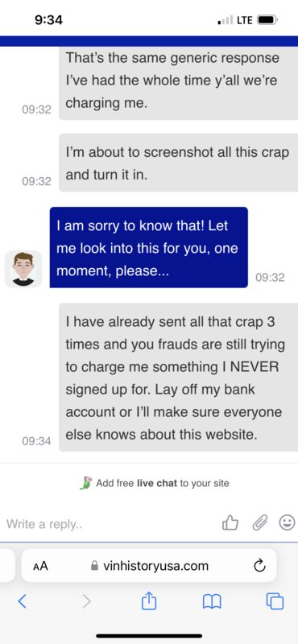Show open tabs overview icon
Viewport: 298px width, 644px height.
(x=275, y=601)
